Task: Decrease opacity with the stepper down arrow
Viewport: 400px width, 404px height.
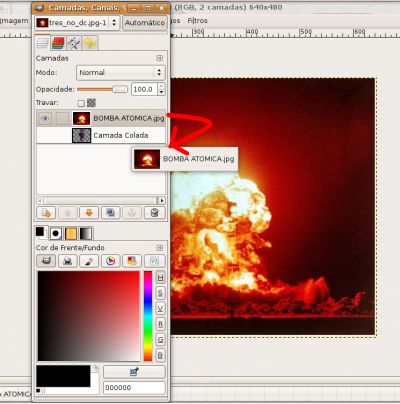Action: [x=161, y=93]
